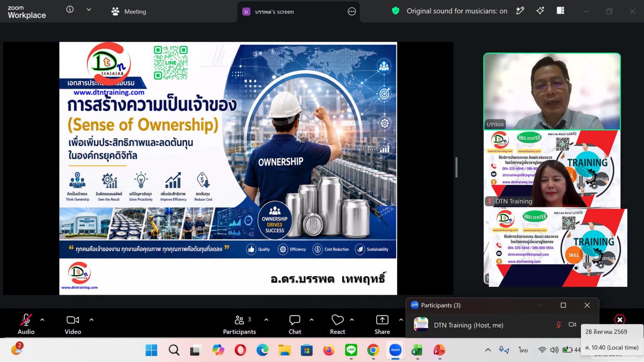Viewport: 644px width, 362px height.
Task: Expand the dropdown chevron next to info icon
Action: pyautogui.click(x=89, y=10)
